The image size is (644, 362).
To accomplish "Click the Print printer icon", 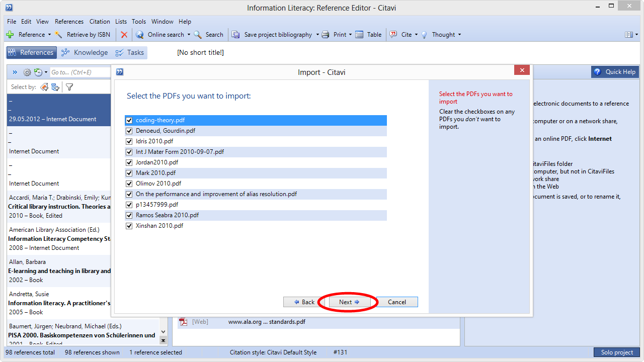I will click(326, 35).
